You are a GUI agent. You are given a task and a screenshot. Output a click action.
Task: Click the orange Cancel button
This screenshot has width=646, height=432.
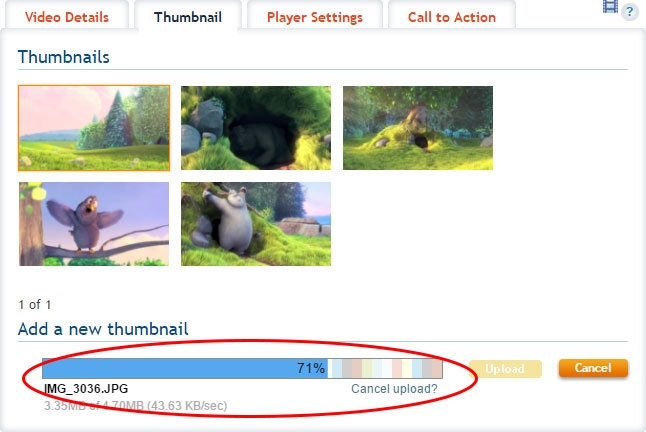click(x=593, y=368)
